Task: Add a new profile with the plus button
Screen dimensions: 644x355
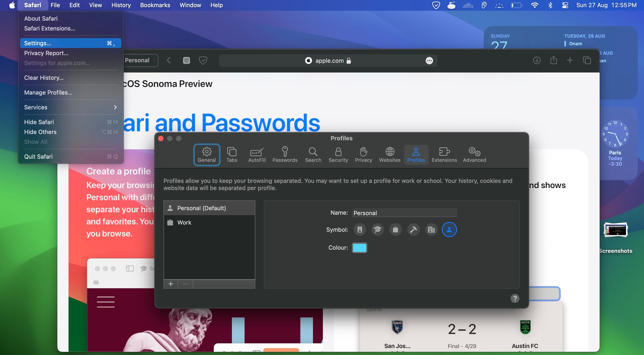Action: pyautogui.click(x=171, y=284)
